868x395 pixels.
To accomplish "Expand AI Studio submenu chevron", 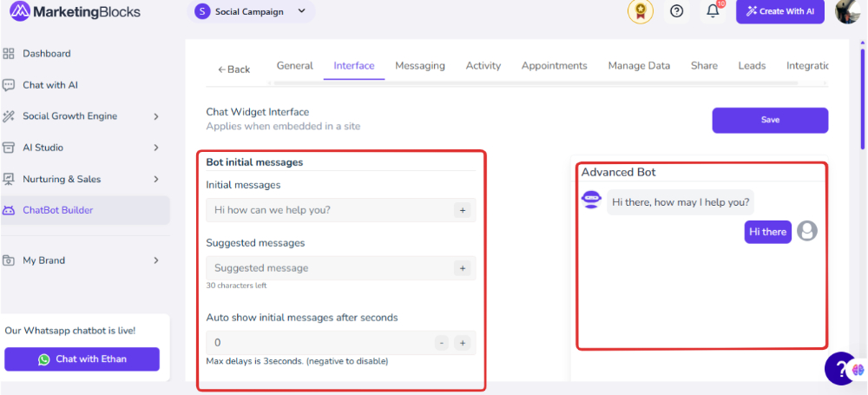I will [156, 148].
